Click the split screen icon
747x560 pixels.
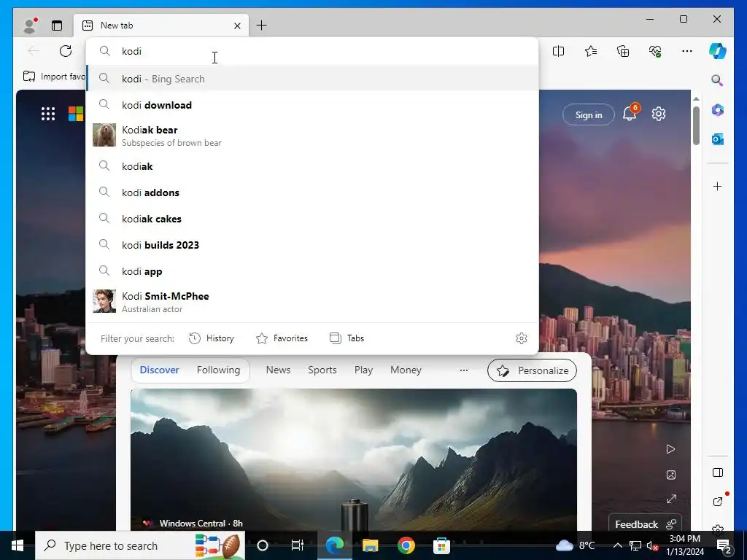(x=558, y=51)
